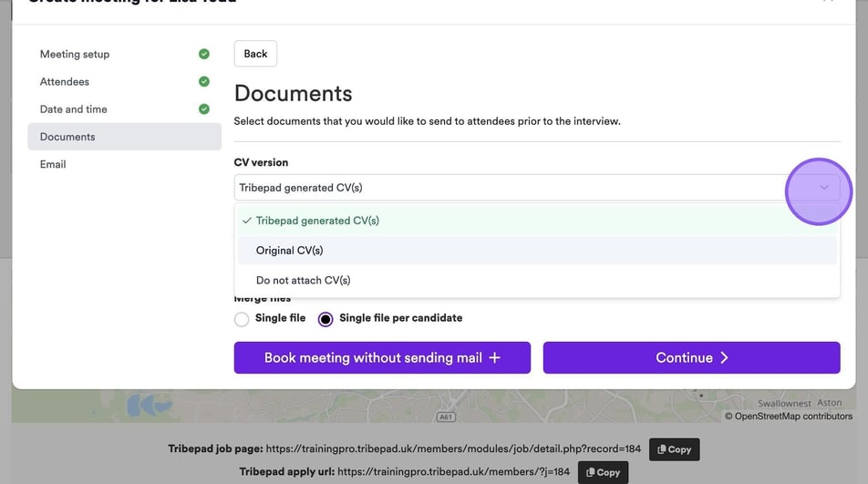Screen dimensions: 868x484
Task: Click the green checkmark beside Attendees
Action: pyautogui.click(x=204, y=82)
